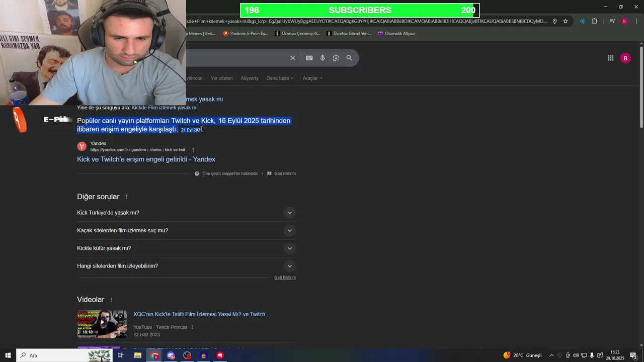Open the three-dot menu next to the Yandex result

193,150
